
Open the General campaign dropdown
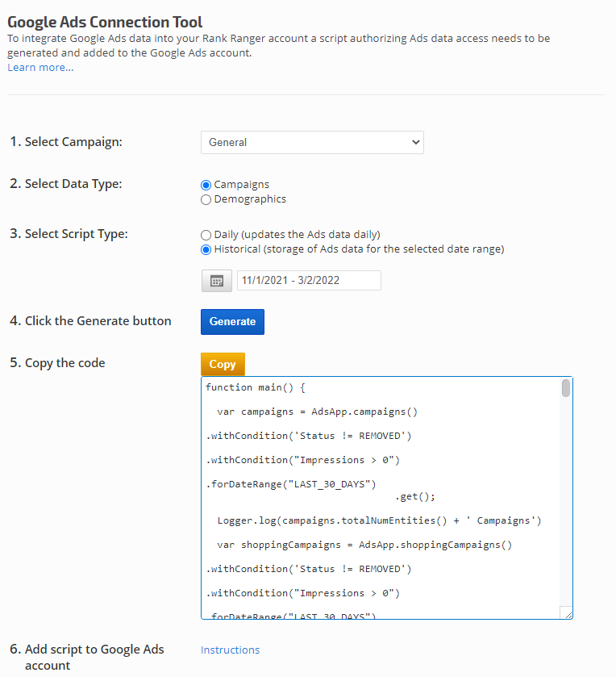(312, 142)
